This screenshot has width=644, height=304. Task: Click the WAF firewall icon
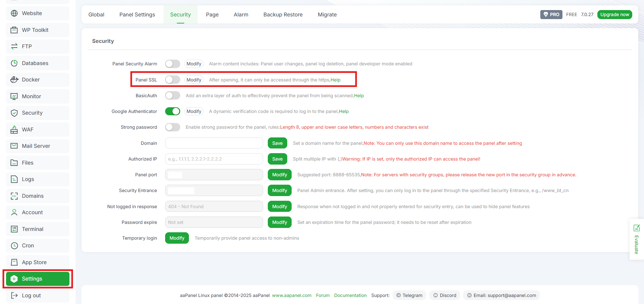[x=14, y=129]
